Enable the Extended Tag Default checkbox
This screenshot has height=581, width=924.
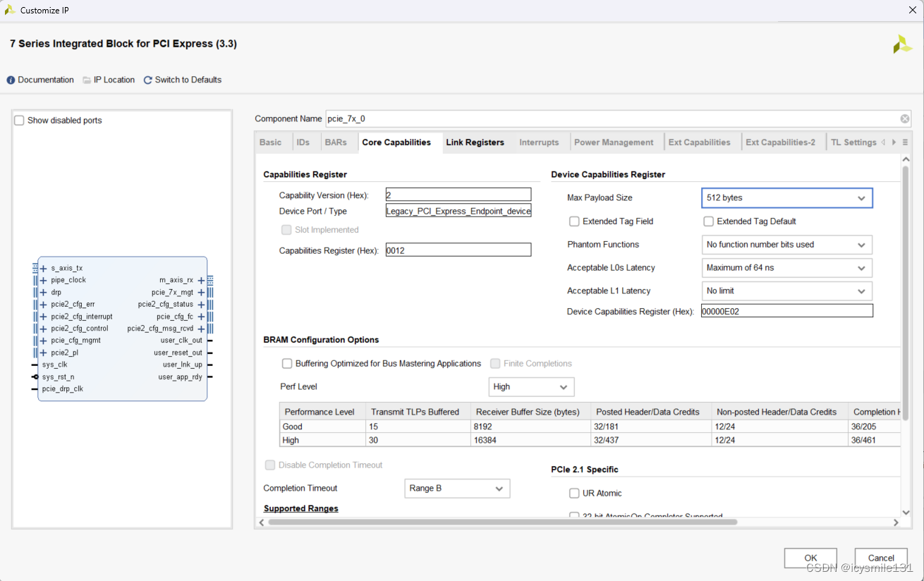709,221
